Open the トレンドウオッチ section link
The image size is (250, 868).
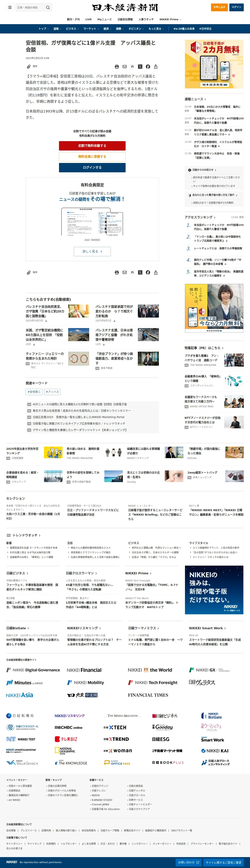pyautogui.click(x=27, y=535)
